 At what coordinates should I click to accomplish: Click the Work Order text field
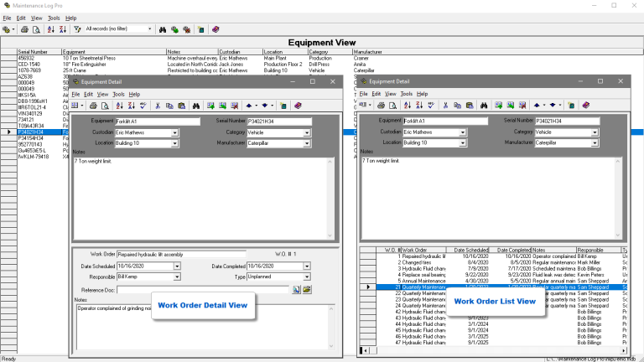coord(180,254)
